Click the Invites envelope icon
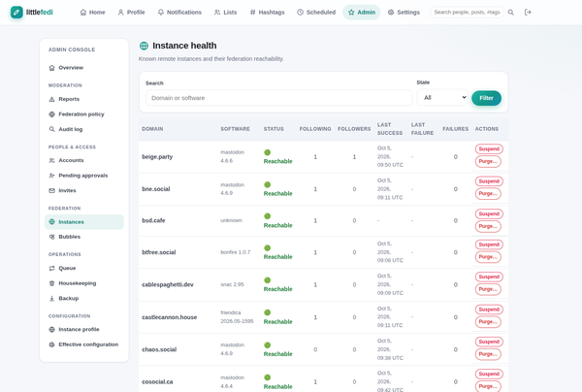The width and height of the screenshot is (582, 392). coord(52,191)
